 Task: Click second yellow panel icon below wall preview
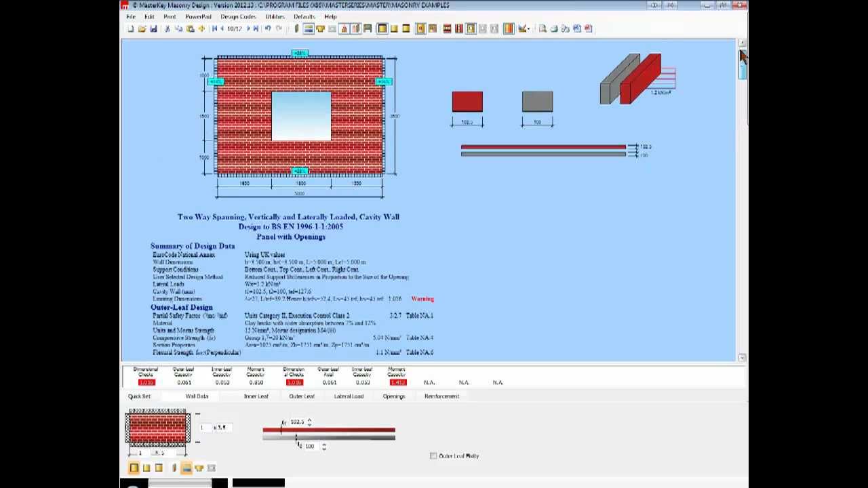[x=146, y=468]
